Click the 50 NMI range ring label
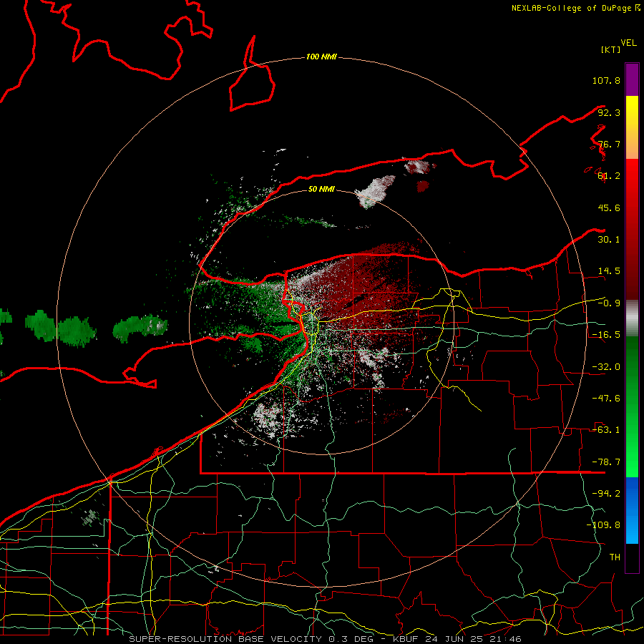The image size is (644, 644). coord(321,189)
